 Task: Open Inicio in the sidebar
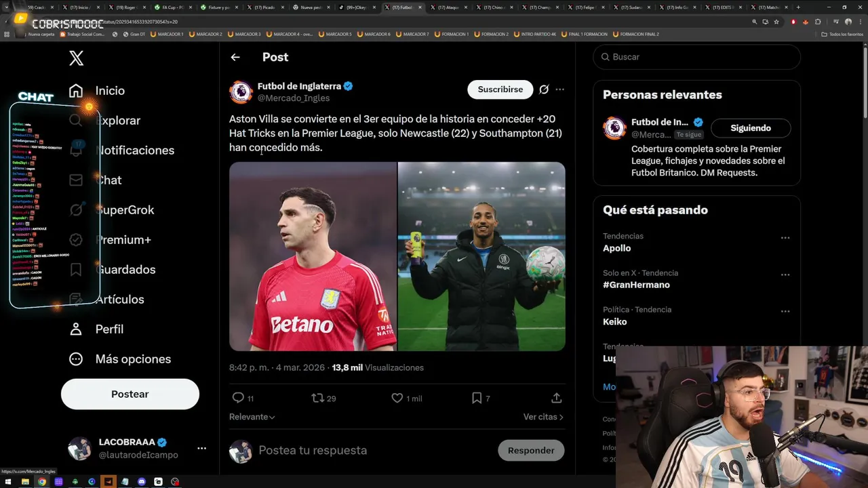pyautogui.click(x=97, y=90)
